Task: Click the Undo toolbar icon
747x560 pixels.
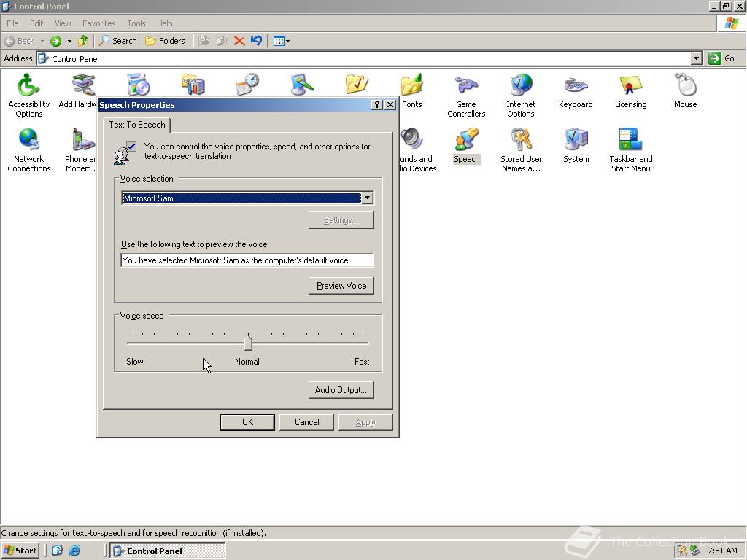Action: point(256,41)
